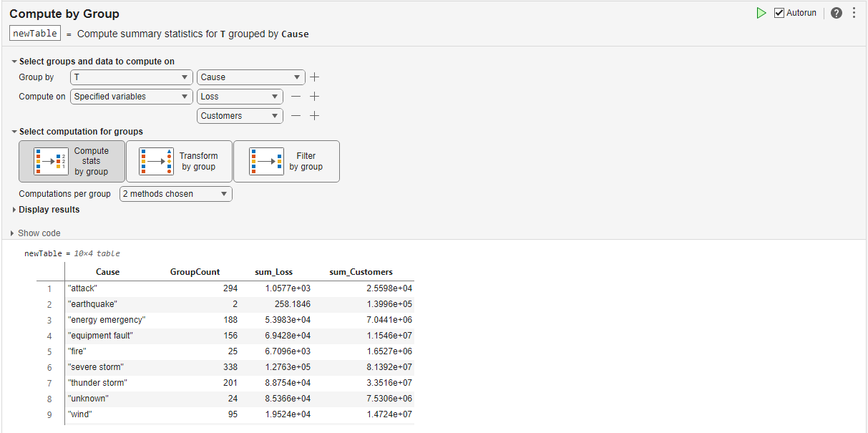Select the Filter by group option
Image resolution: width=868 pixels, height=433 pixels.
(x=286, y=161)
